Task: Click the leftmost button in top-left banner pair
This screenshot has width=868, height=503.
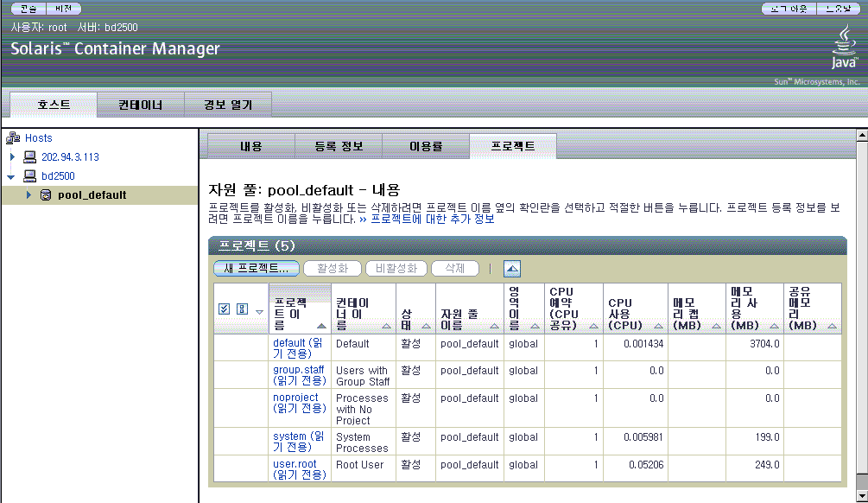Action: (x=29, y=9)
